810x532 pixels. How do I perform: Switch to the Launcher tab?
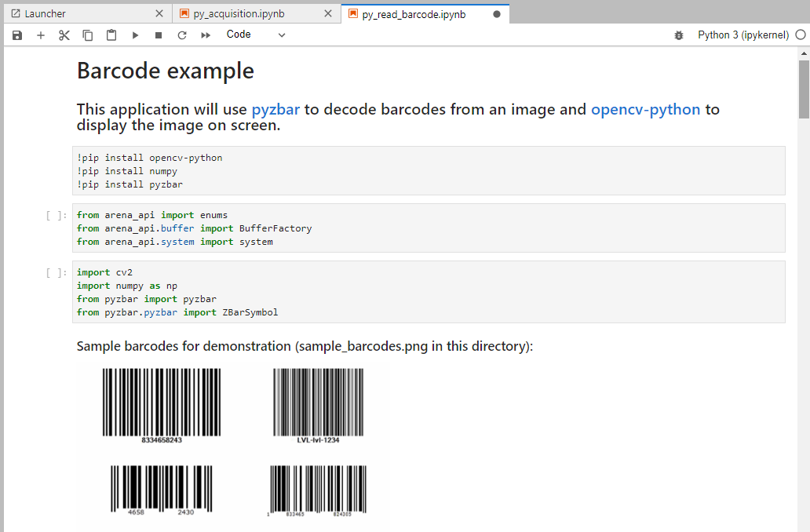click(x=78, y=14)
